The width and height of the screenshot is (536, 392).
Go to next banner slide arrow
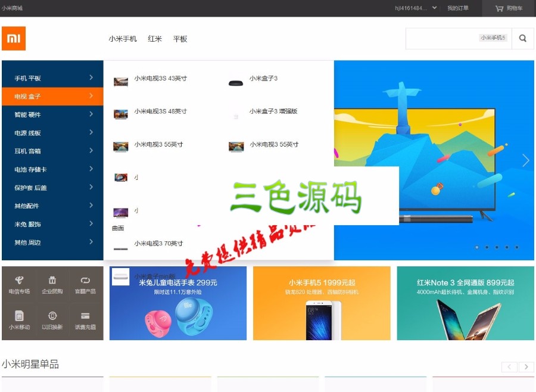click(x=526, y=160)
